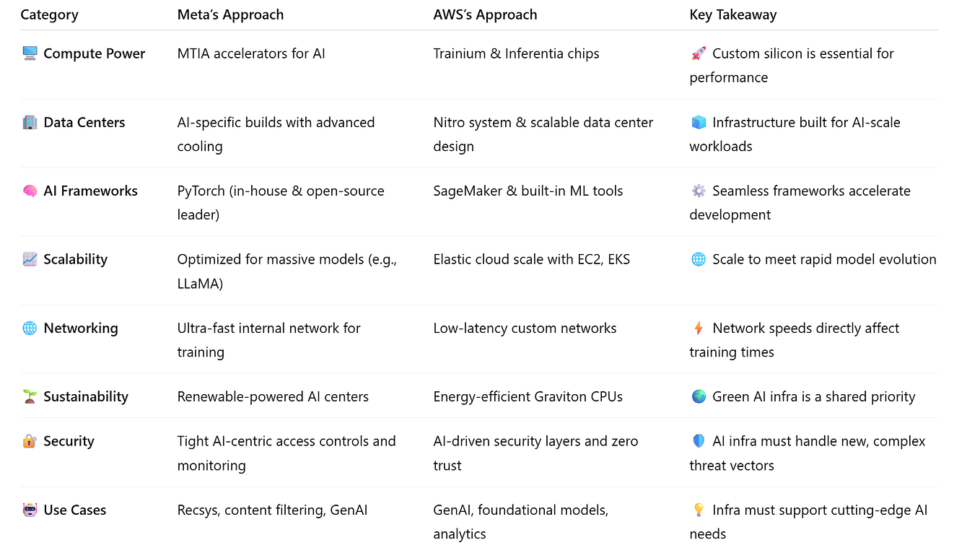Click the Meta's Approach column header

click(230, 14)
